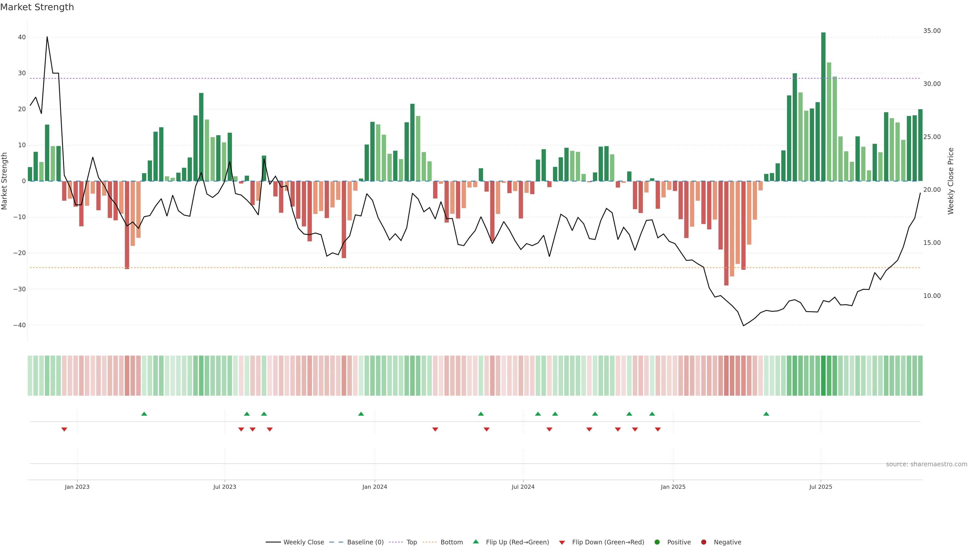Click the Weekly Close legend line icon
Image resolution: width=980 pixels, height=551 pixels.
tap(273, 542)
